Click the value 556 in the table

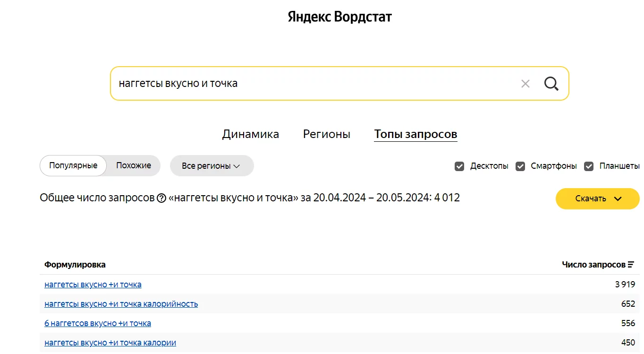(x=628, y=323)
